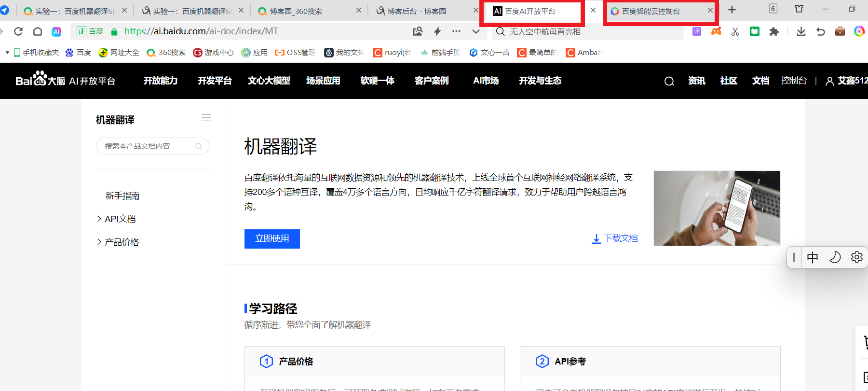Click the tab counter showing 6

pos(773,9)
